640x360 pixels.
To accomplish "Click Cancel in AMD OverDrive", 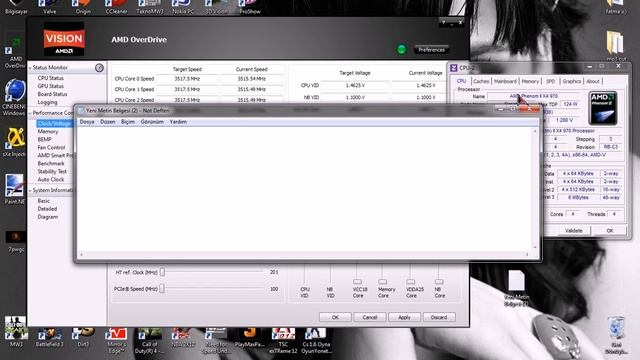I will (x=370, y=317).
